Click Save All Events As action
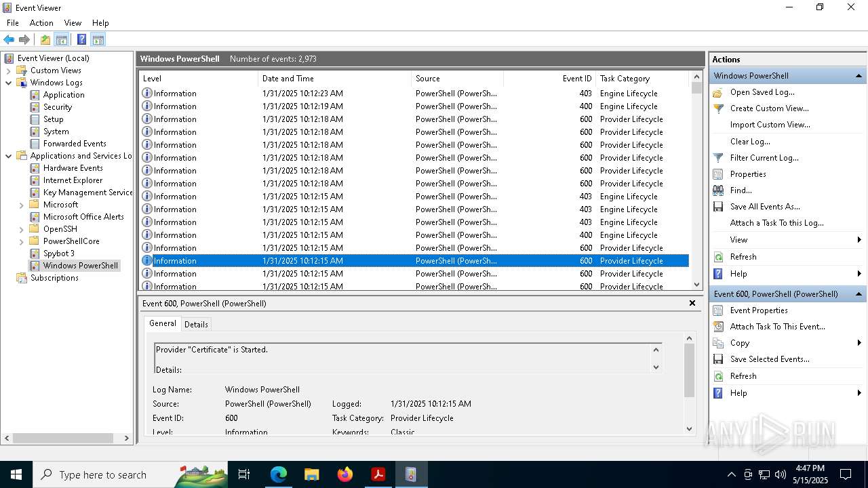The width and height of the screenshot is (868, 488). tap(765, 207)
